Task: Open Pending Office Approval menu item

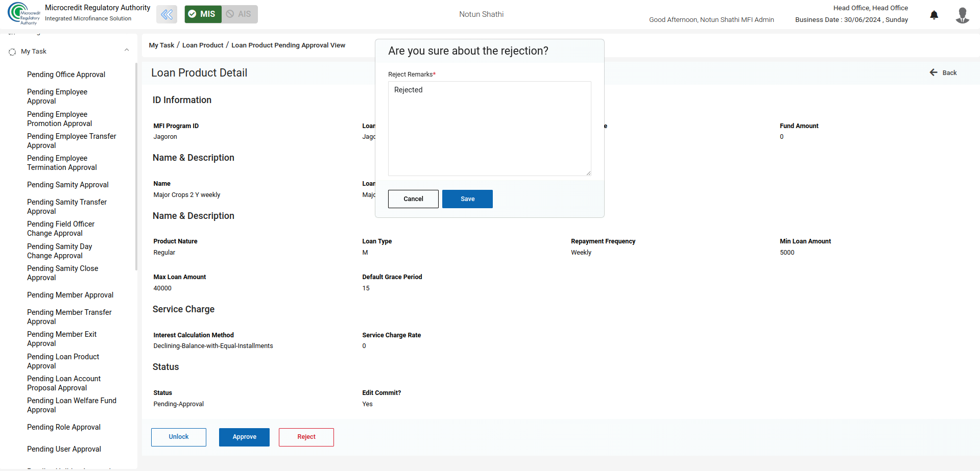Action: (66, 75)
